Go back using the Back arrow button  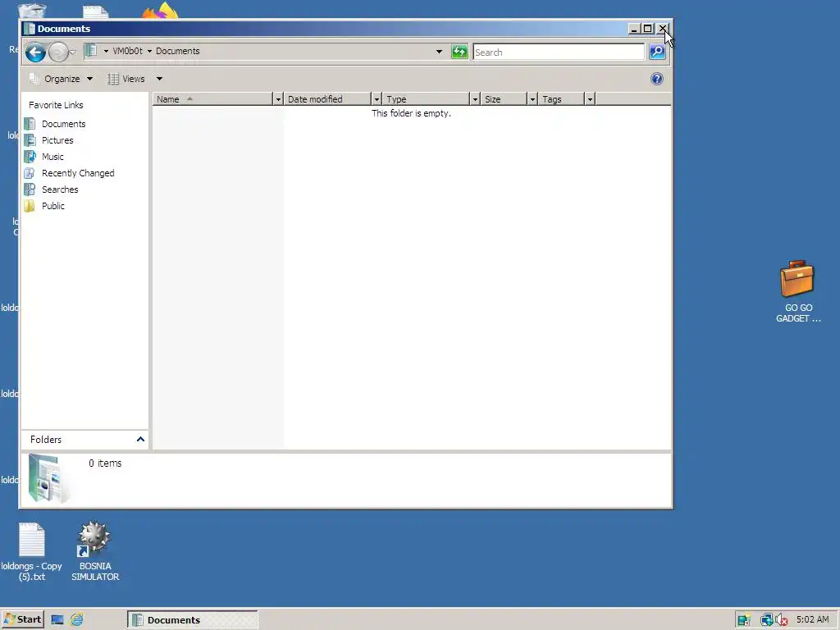tap(35, 52)
